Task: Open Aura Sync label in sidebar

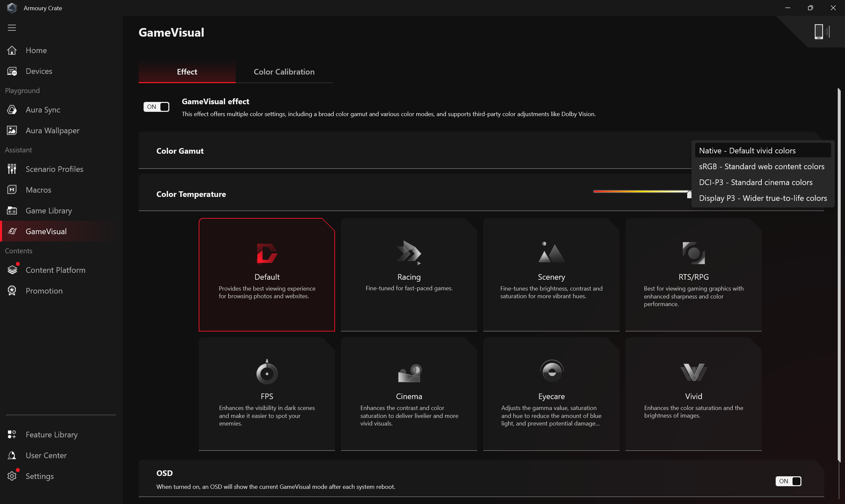Action: [x=43, y=110]
